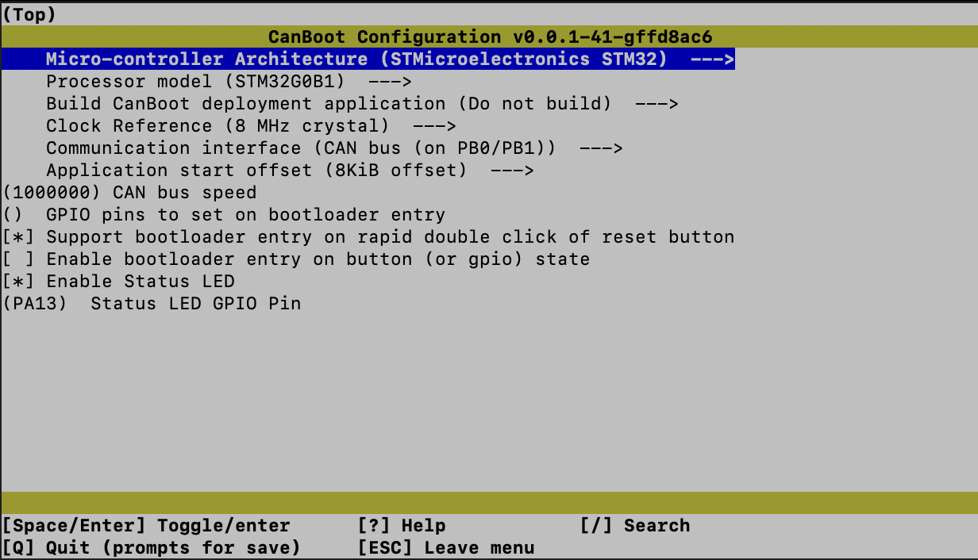Set GPIO pins on bootloader entry
Image resolution: width=978 pixels, height=560 pixels.
pyautogui.click(x=223, y=215)
